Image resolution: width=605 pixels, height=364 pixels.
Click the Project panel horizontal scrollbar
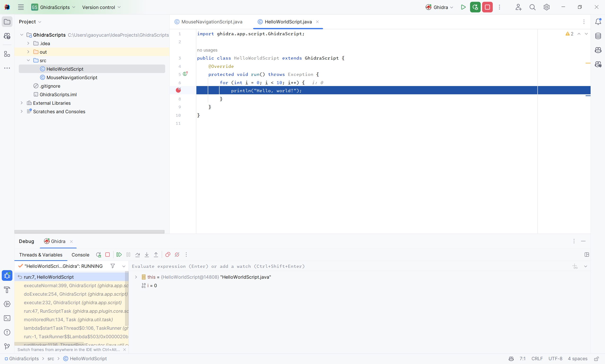pos(89,232)
